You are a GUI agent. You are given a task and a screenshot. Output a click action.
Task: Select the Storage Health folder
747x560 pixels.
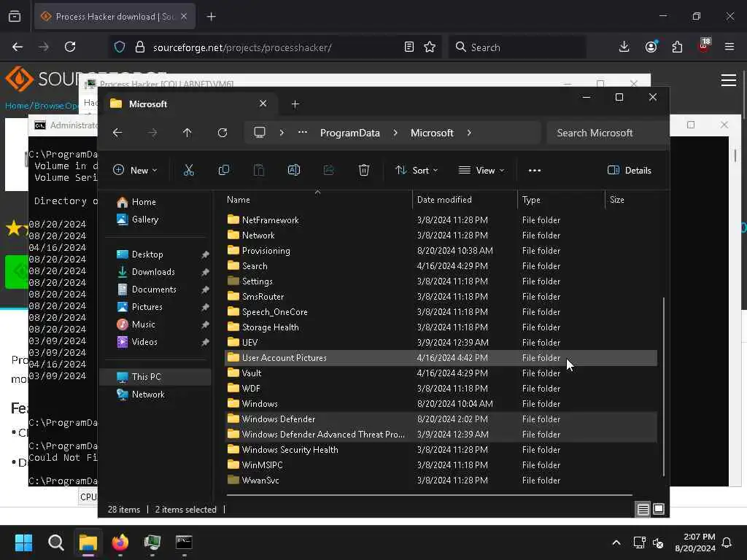coord(441,327)
